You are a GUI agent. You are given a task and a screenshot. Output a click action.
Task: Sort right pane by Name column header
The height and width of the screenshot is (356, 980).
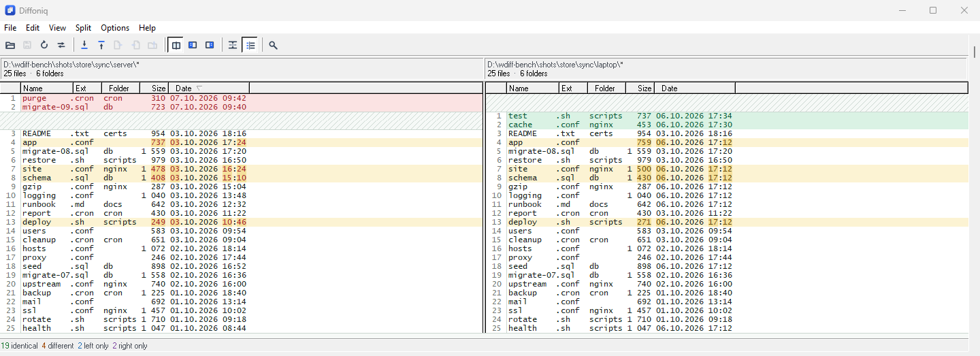tap(533, 88)
